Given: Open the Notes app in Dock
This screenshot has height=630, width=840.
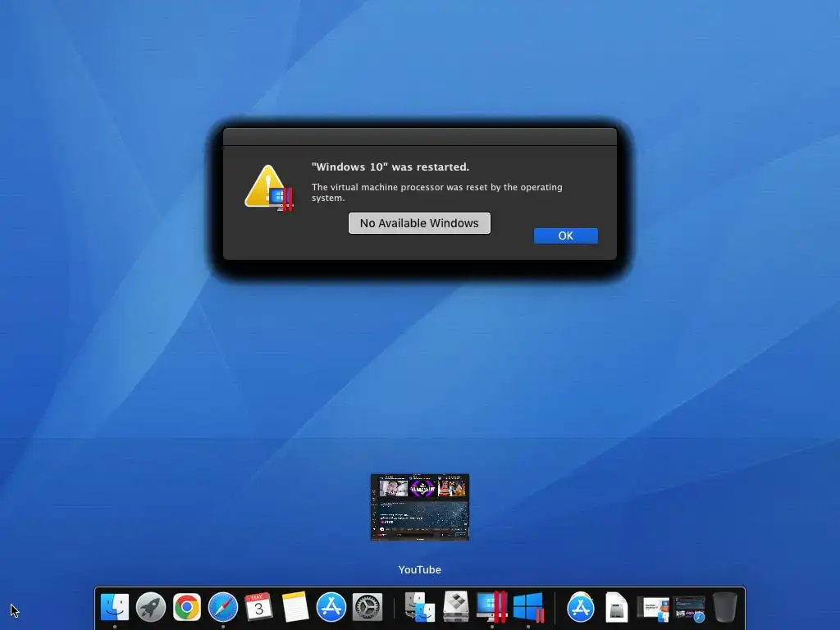Looking at the screenshot, I should click(295, 607).
